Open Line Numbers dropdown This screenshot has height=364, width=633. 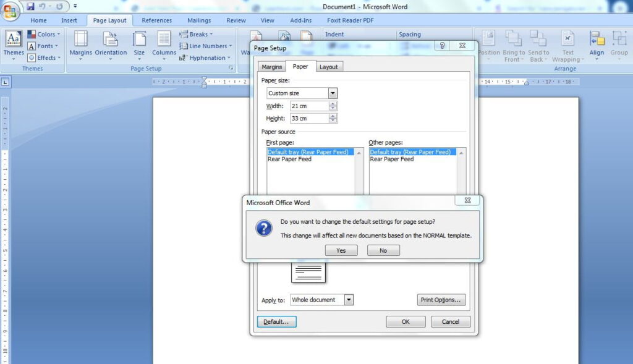(206, 46)
